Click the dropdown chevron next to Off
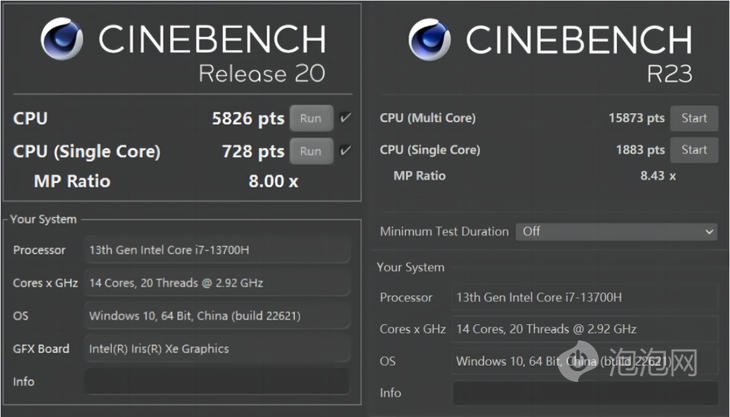The image size is (730, 417). point(709,231)
